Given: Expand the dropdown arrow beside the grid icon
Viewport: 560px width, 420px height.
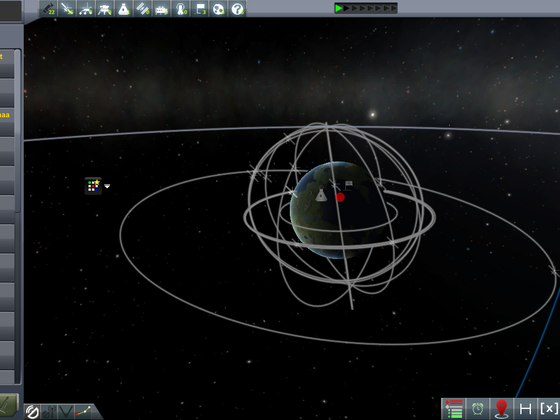Looking at the screenshot, I should coord(107,186).
